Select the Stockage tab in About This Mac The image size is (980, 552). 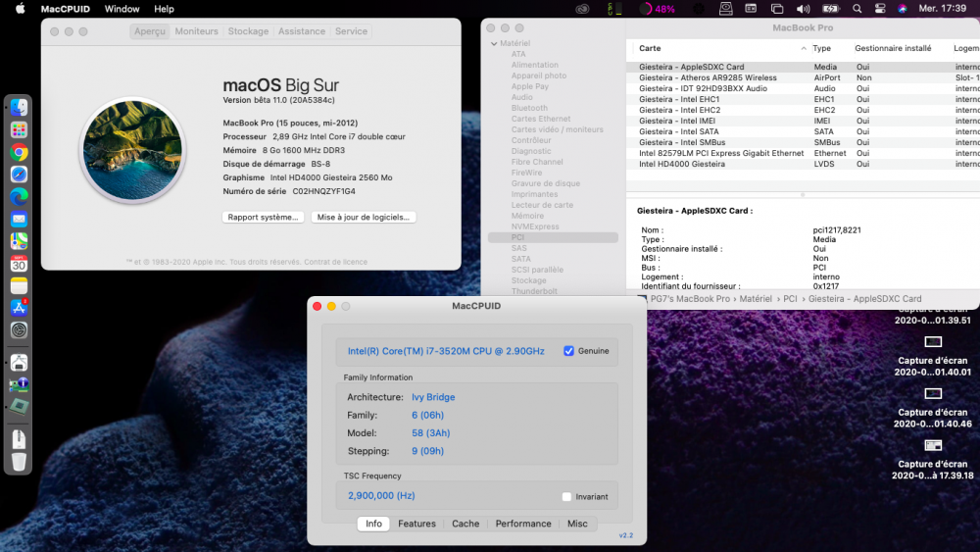point(248,31)
